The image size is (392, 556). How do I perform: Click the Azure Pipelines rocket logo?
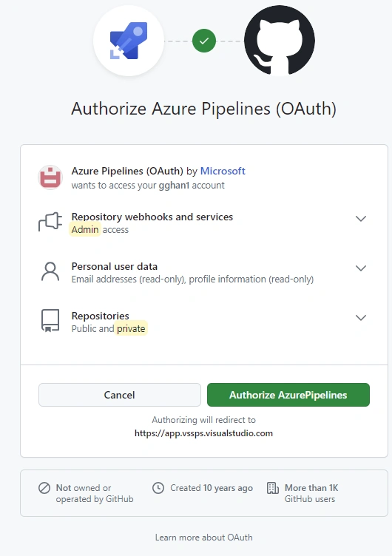tap(129, 41)
